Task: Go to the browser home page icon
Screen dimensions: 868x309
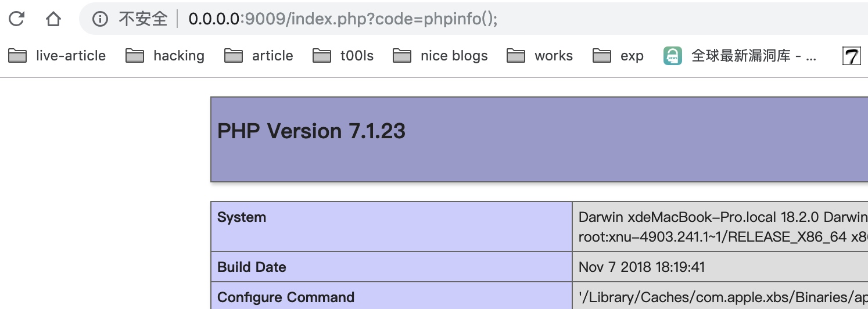Action: tap(53, 19)
